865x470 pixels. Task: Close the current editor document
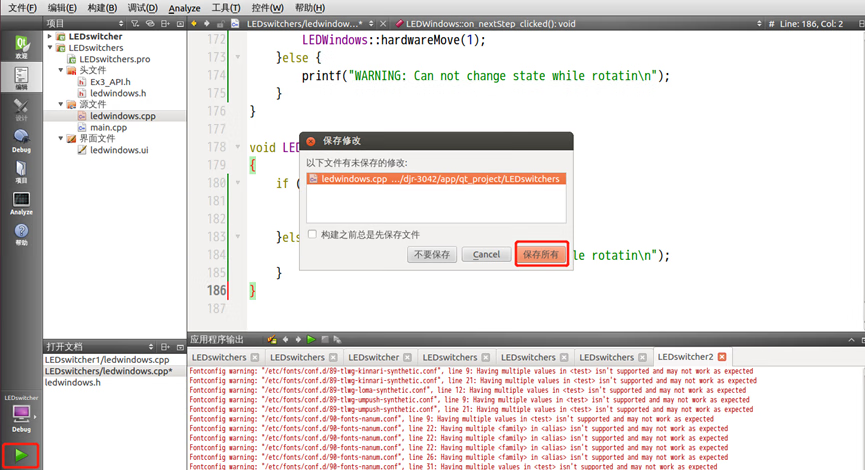tap(383, 24)
